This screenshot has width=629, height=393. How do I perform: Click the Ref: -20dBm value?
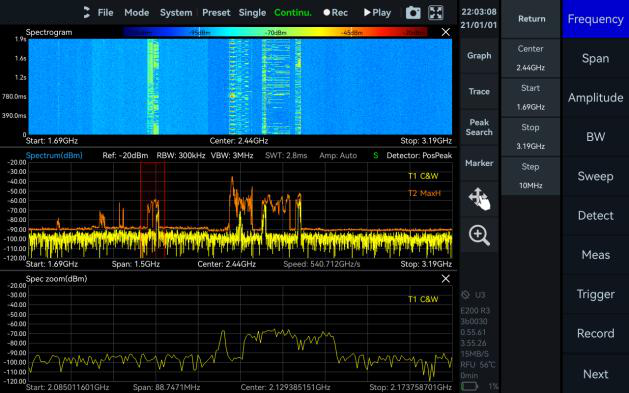[125, 156]
